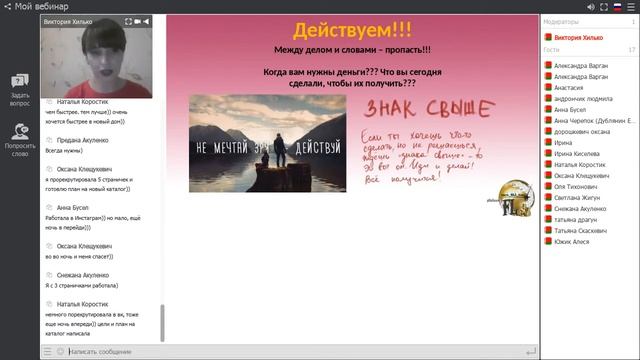Select guest Анастасия in the list
Viewport: 640px width, 360px height.
pos(569,88)
